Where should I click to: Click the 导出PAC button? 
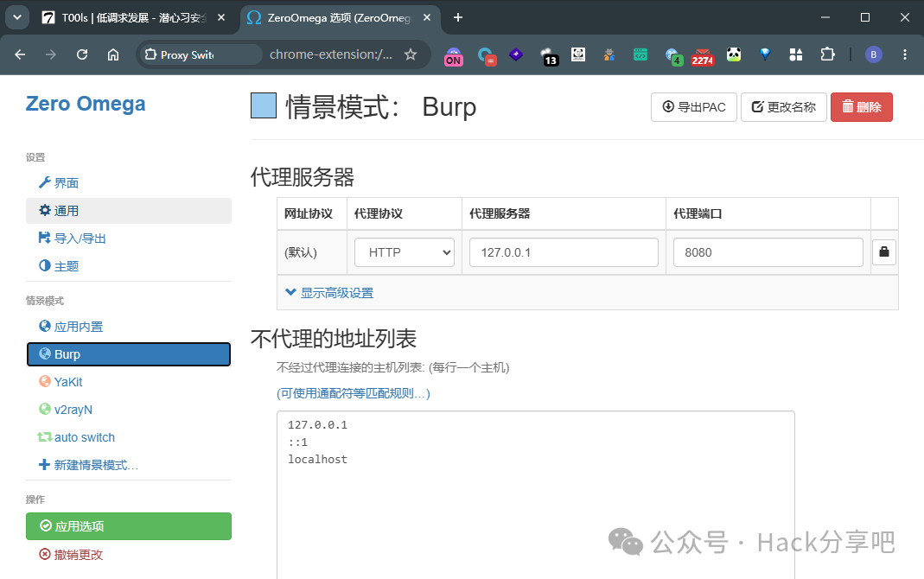click(693, 107)
